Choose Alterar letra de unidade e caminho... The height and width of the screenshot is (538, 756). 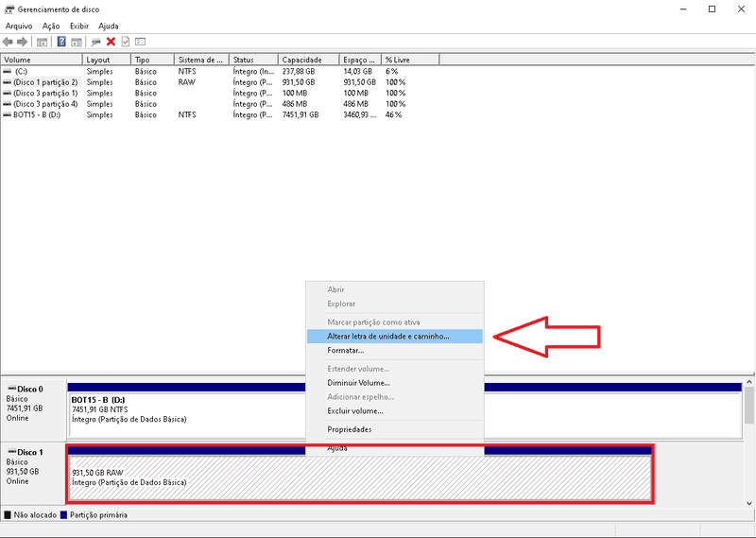[x=394, y=337]
